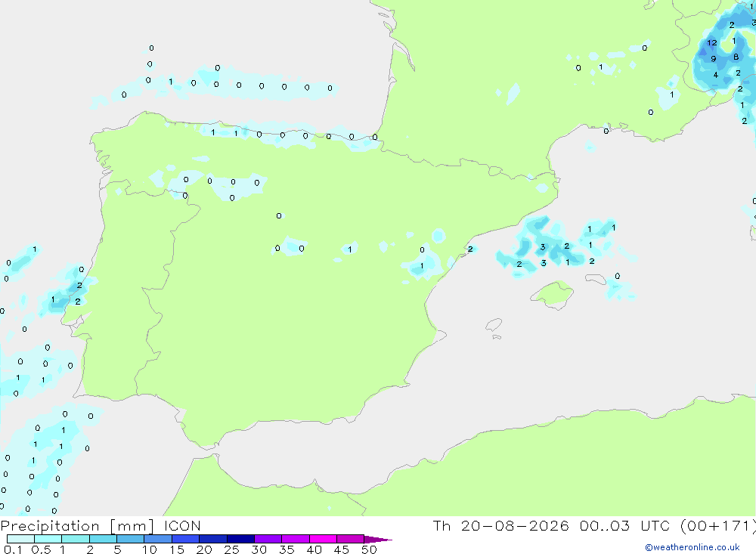756x554 pixels.
Task: Click the arrow tip above 50 on legend
Action: (x=377, y=540)
